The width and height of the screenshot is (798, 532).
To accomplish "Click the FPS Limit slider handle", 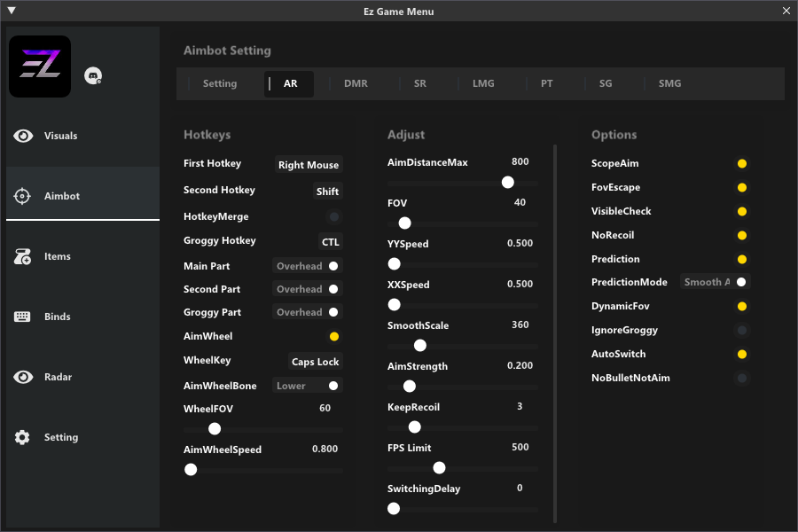I will pyautogui.click(x=439, y=467).
